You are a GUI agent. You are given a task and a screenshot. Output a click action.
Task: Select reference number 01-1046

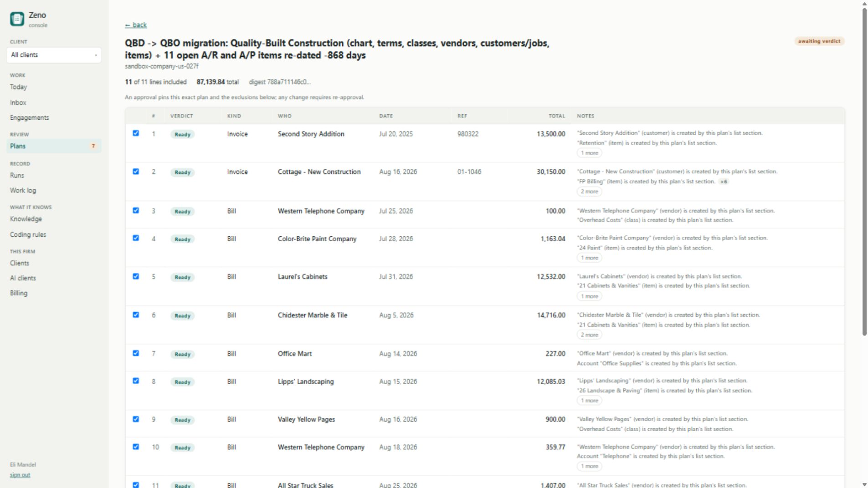pos(469,172)
